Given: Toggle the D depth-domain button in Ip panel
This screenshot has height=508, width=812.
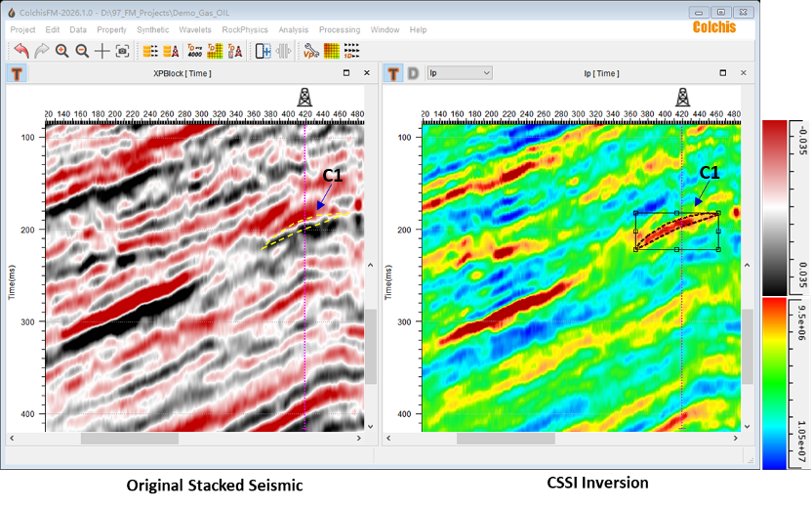Looking at the screenshot, I should pos(413,73).
